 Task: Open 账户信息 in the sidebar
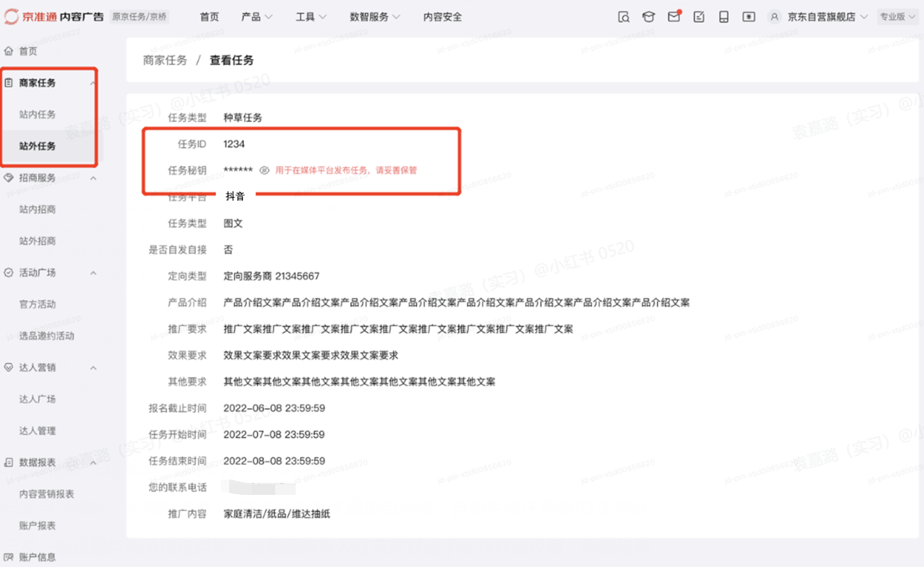(37, 557)
